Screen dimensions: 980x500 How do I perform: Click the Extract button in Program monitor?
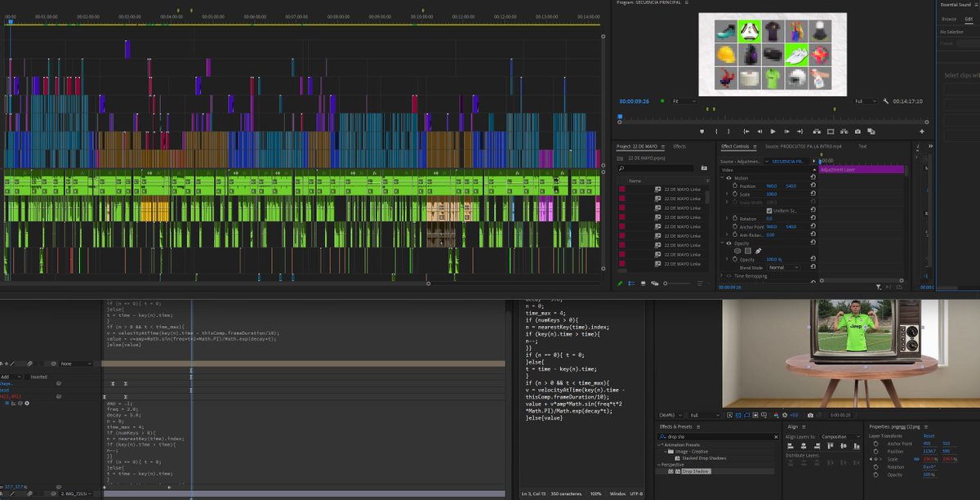[x=844, y=132]
